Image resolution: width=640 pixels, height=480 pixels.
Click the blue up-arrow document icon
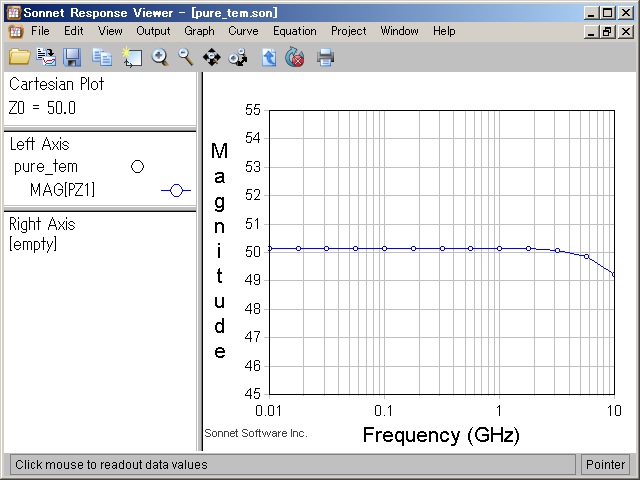pyautogui.click(x=269, y=57)
